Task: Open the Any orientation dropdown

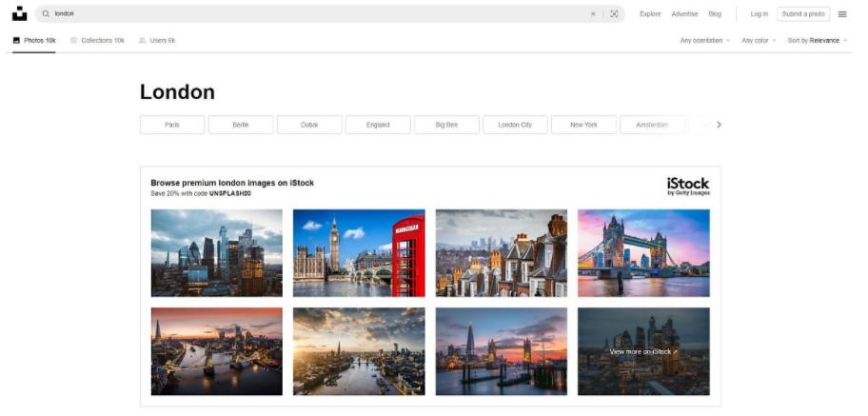Action: [x=705, y=41]
